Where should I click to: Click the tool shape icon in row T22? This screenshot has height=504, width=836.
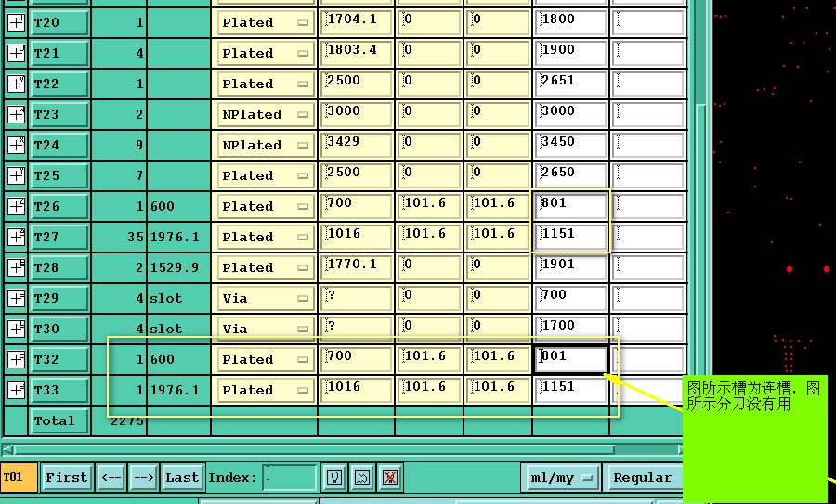coord(16,84)
